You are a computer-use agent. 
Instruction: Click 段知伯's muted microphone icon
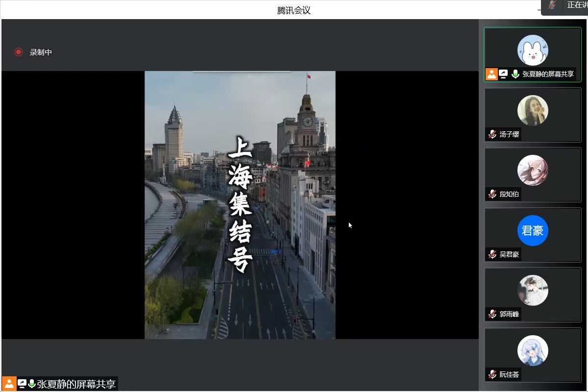click(x=492, y=194)
